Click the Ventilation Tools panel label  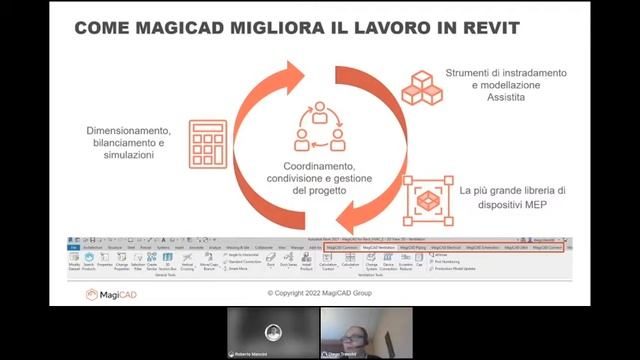pyautogui.click(x=370, y=275)
